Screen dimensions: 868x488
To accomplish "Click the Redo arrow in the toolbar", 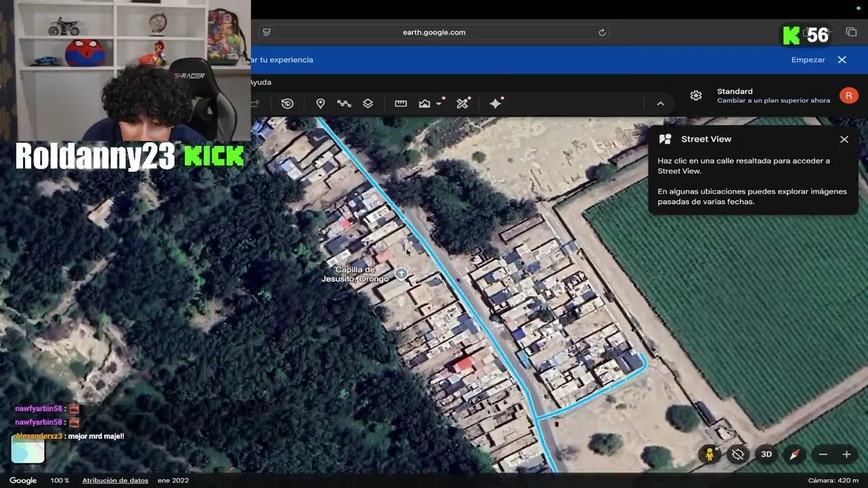I will [256, 104].
